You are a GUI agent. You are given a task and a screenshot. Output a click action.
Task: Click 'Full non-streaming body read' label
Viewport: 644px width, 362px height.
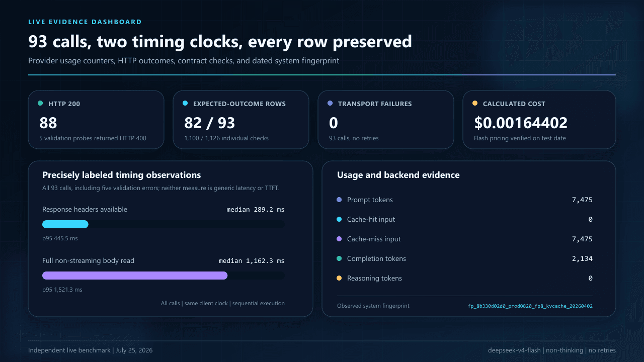pos(89,260)
